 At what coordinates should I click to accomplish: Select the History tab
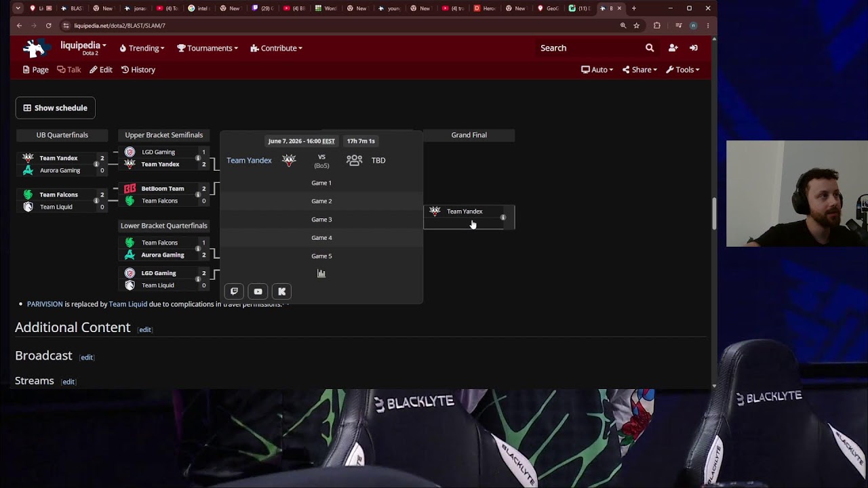coord(138,70)
